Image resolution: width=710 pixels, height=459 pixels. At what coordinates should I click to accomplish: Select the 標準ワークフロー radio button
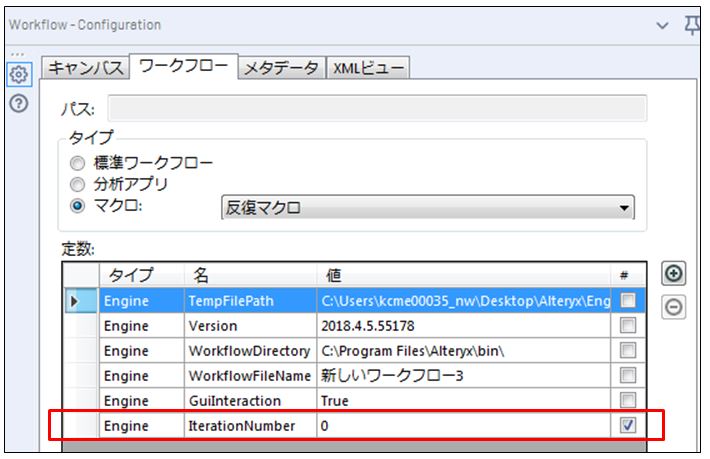pos(76,162)
